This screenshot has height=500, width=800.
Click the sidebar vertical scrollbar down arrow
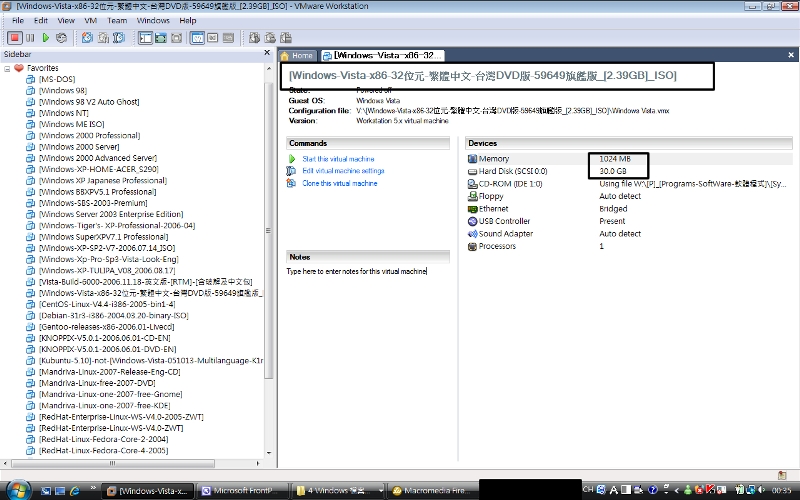pyautogui.click(x=269, y=453)
